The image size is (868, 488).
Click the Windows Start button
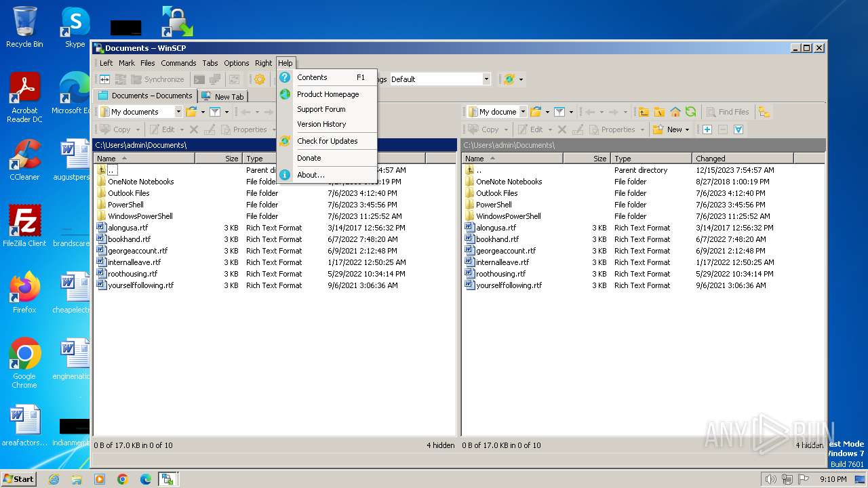point(19,479)
